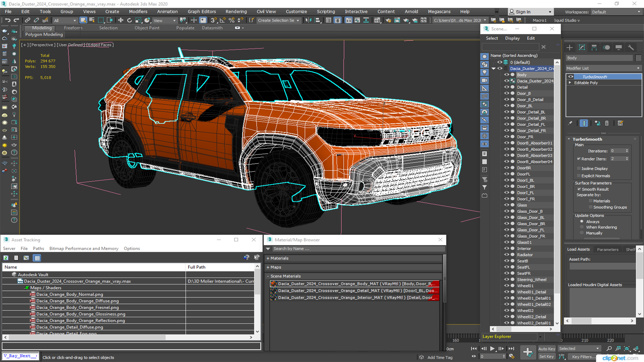Expand Editable Poly in modifier stack

coord(570,83)
